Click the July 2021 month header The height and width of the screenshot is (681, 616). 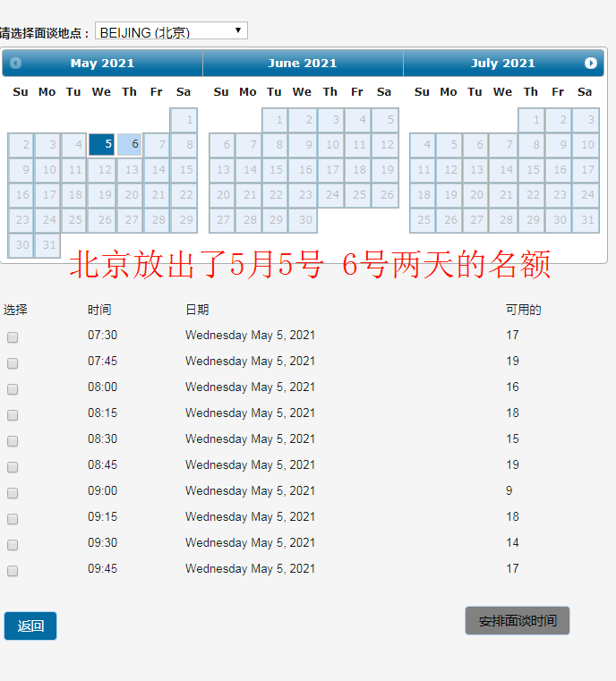tap(502, 64)
